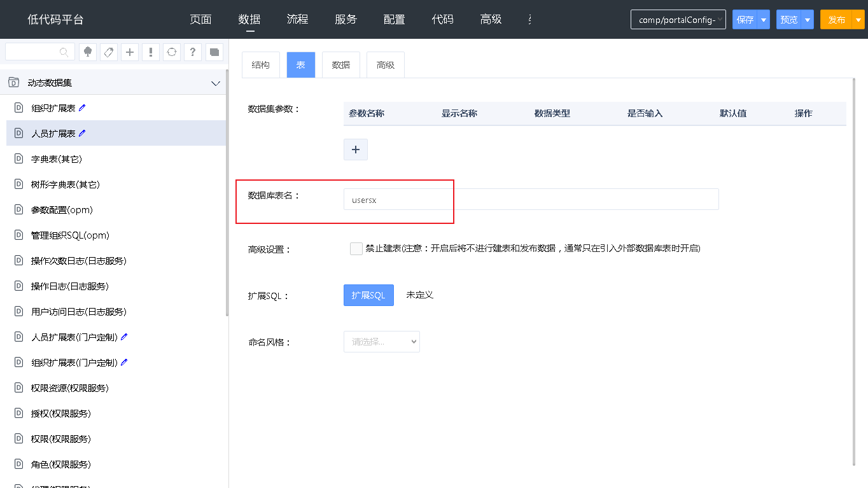The width and height of the screenshot is (868, 488).
Task: Click the pencil icon beside 组织扩展表
Action: (82, 108)
